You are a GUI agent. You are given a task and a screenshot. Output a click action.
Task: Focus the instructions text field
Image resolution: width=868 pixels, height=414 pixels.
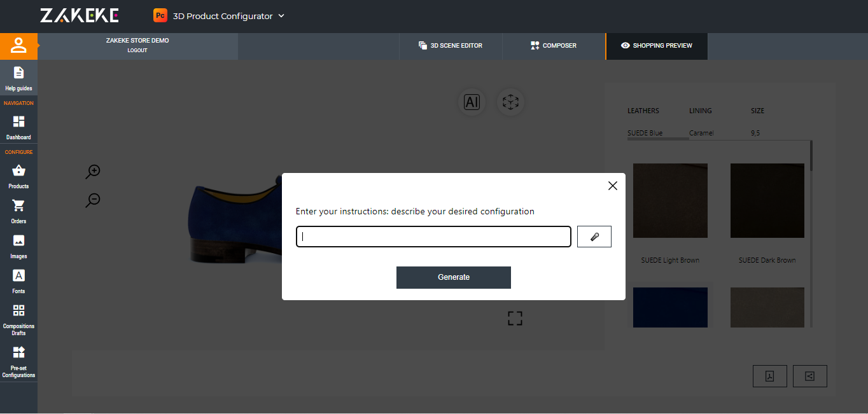click(x=433, y=237)
